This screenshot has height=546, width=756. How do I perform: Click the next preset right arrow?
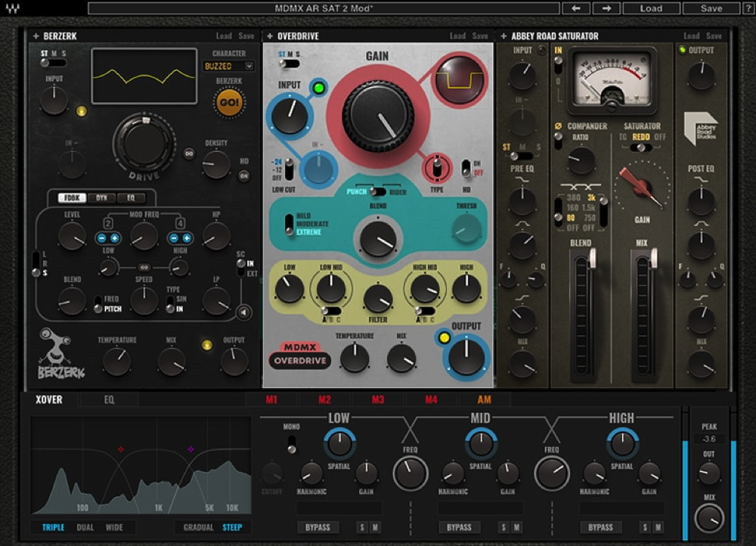point(606,8)
